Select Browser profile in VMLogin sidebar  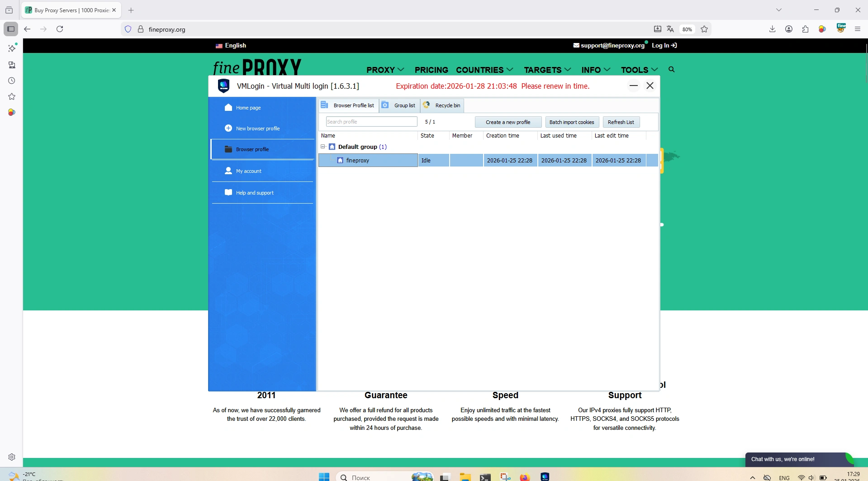pyautogui.click(x=262, y=149)
